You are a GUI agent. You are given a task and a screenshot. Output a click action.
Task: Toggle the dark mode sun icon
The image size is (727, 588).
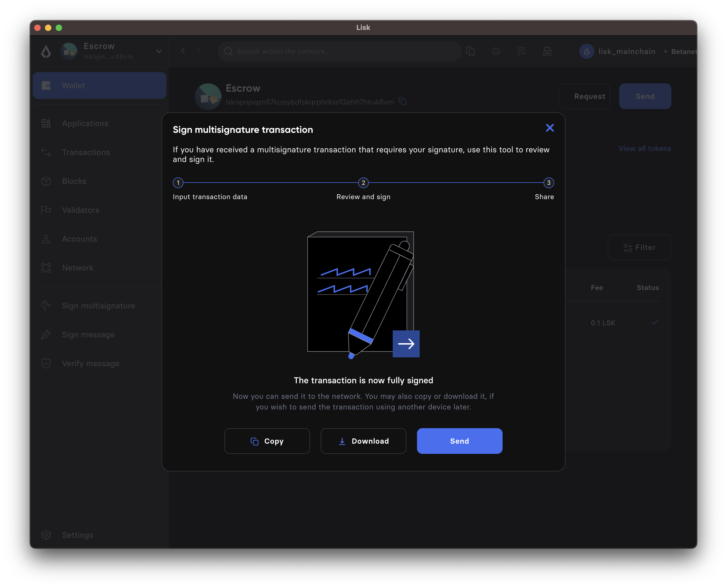[496, 51]
